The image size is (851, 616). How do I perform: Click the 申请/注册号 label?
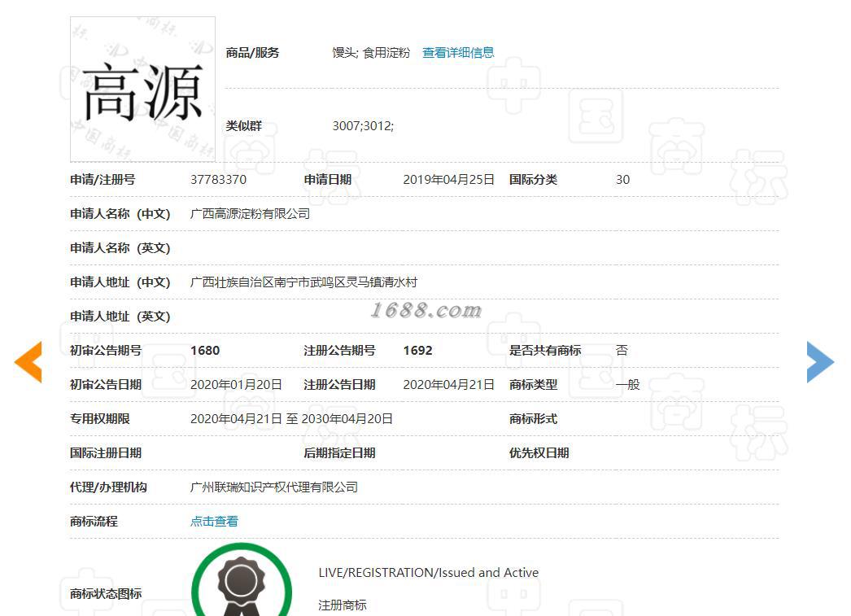point(103,180)
